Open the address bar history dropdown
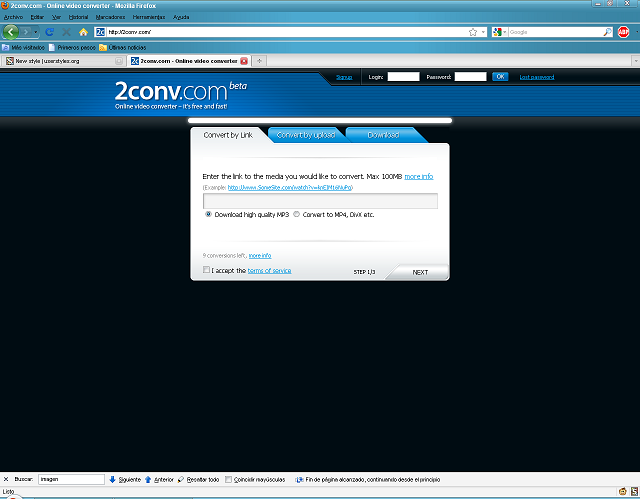This screenshot has width=640, height=499. [x=483, y=32]
